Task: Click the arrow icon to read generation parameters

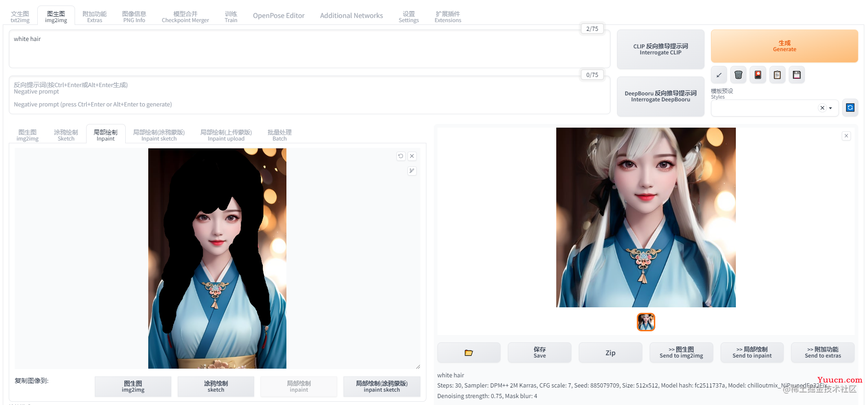Action: pos(719,75)
